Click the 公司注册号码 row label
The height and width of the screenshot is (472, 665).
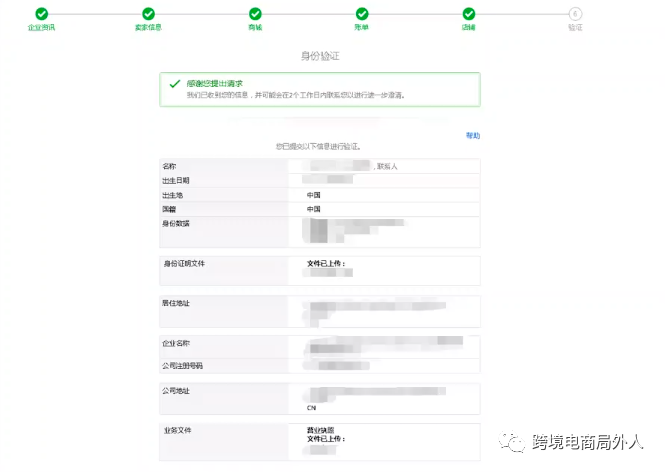click(x=182, y=366)
